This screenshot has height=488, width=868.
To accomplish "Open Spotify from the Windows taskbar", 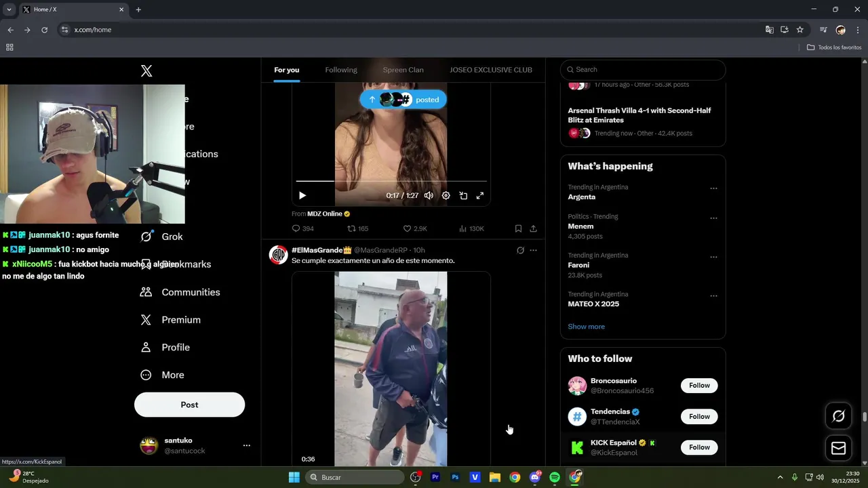I will (555, 477).
